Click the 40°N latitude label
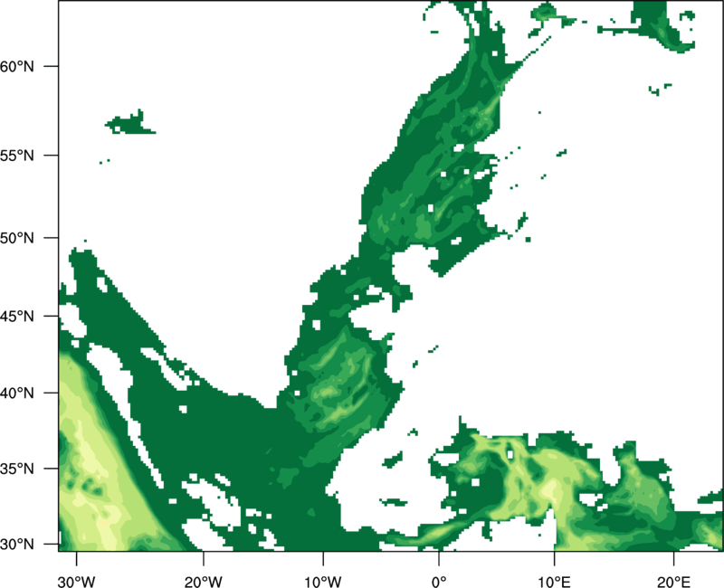724x588 pixels. [17, 394]
